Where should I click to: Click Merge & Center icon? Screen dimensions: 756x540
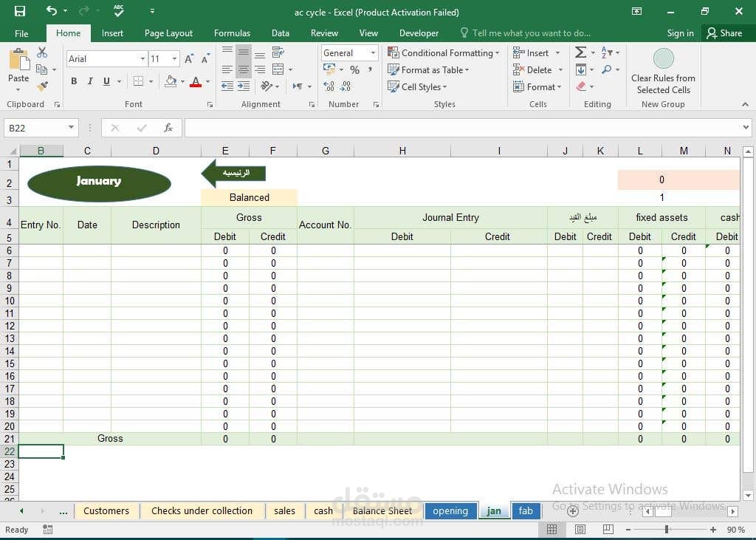coord(278,69)
